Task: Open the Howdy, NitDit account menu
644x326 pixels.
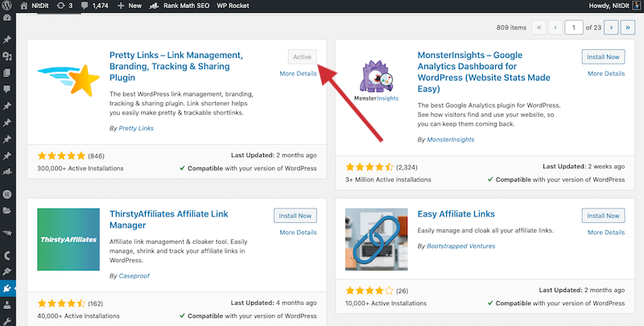Action: pyautogui.click(x=614, y=6)
